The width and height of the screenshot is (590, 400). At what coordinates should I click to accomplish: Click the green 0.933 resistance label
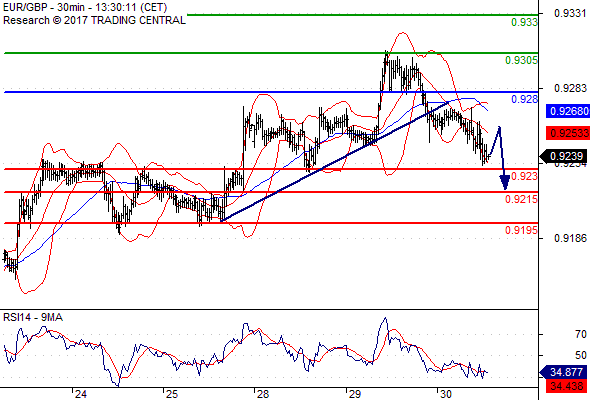coord(524,22)
